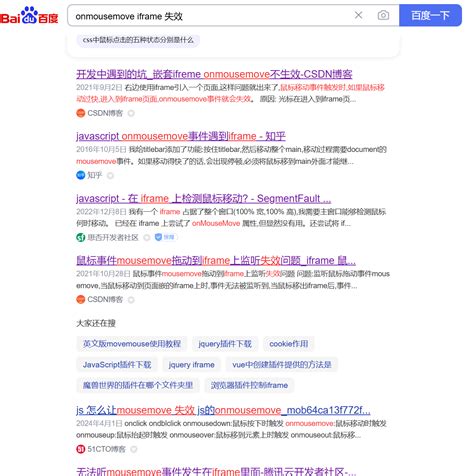474x476 pixels.
Task: Select related search jquery iframe
Action: 192,365
